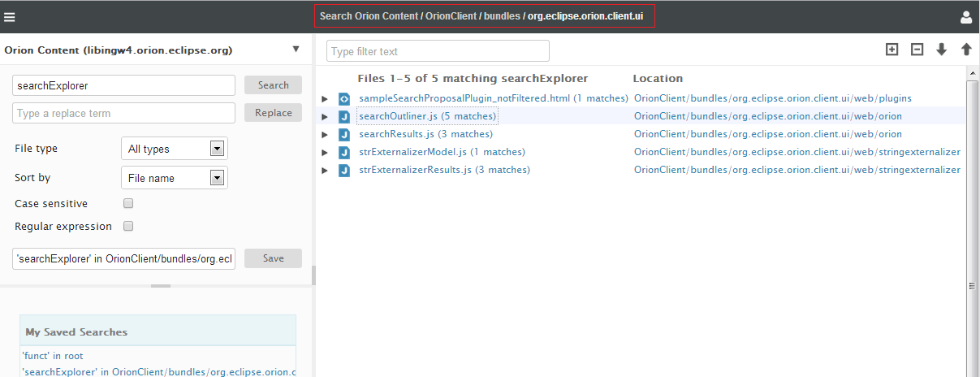980x377 pixels.
Task: Open saved search 'searchExplorer' in OrionClient
Action: (158, 372)
